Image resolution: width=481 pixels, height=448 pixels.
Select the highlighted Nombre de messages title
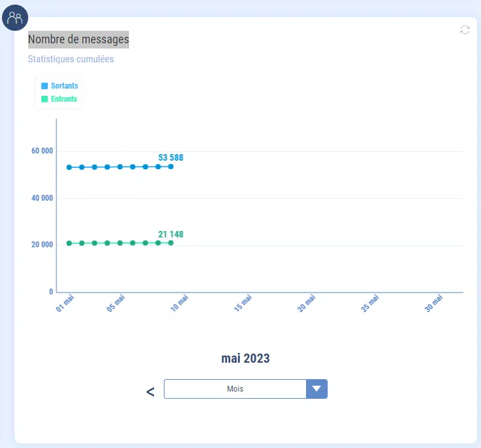pyautogui.click(x=79, y=40)
